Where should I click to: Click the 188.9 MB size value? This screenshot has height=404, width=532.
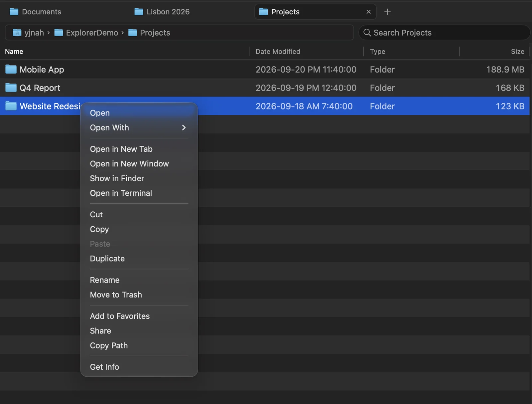[x=505, y=70]
